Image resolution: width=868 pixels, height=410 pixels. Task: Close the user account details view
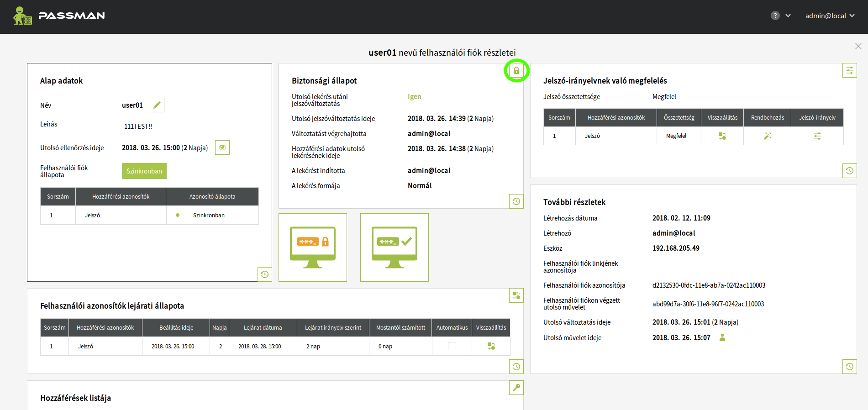coord(858,46)
